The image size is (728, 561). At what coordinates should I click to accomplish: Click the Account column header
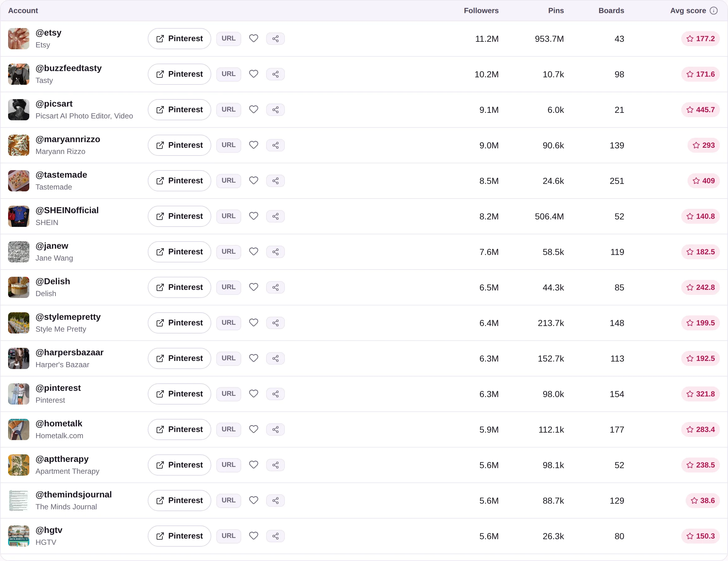(x=23, y=11)
